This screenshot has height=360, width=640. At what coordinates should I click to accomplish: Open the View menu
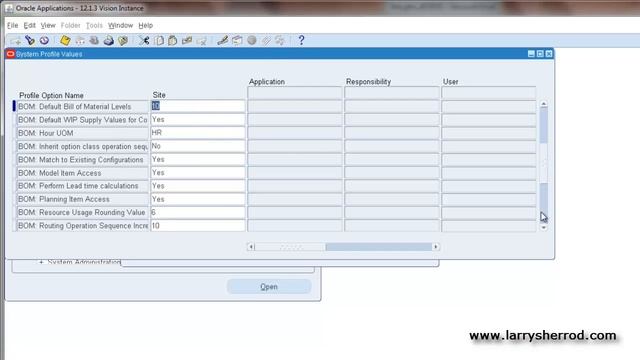48,25
